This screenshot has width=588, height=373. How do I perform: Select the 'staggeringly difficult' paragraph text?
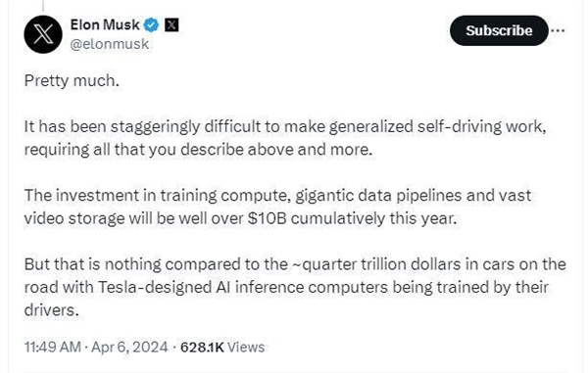(x=285, y=138)
